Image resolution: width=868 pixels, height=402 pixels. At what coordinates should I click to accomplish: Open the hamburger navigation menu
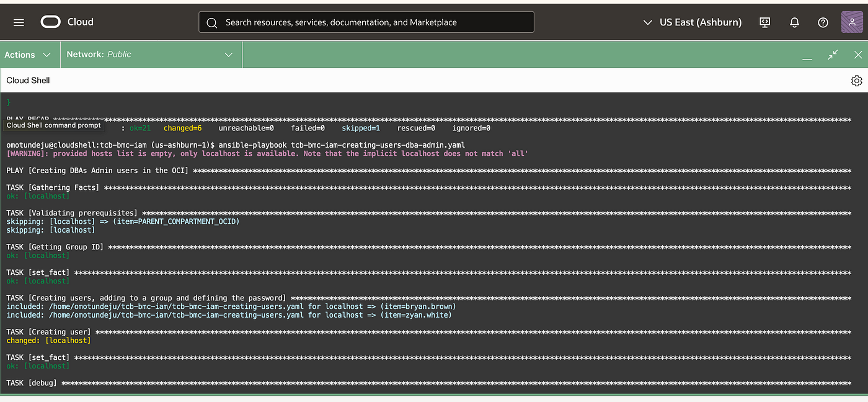point(19,22)
